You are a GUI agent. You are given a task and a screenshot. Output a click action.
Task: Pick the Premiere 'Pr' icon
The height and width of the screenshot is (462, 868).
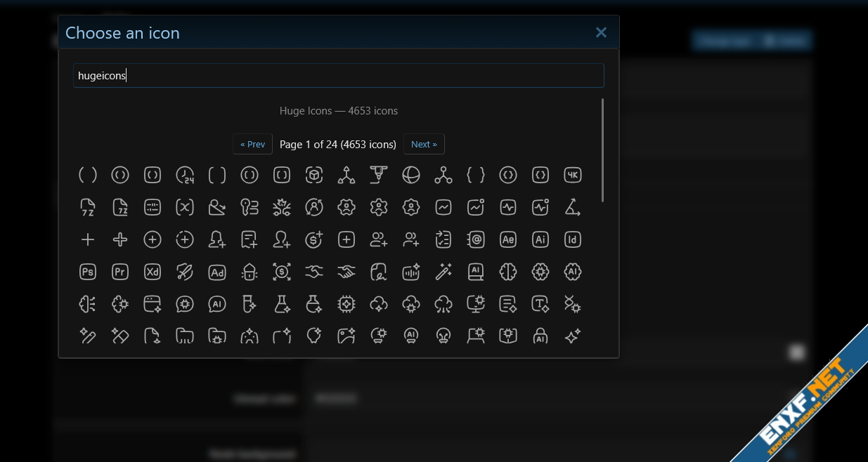[120, 272]
